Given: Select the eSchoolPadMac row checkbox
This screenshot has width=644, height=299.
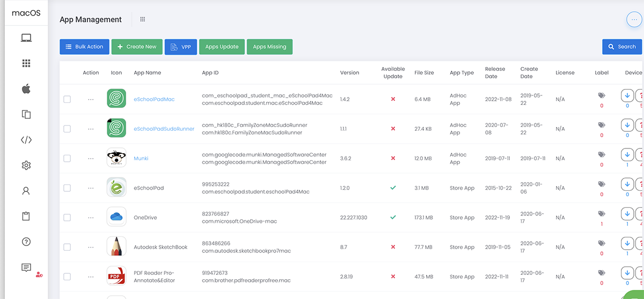Looking at the screenshot, I should (x=67, y=99).
